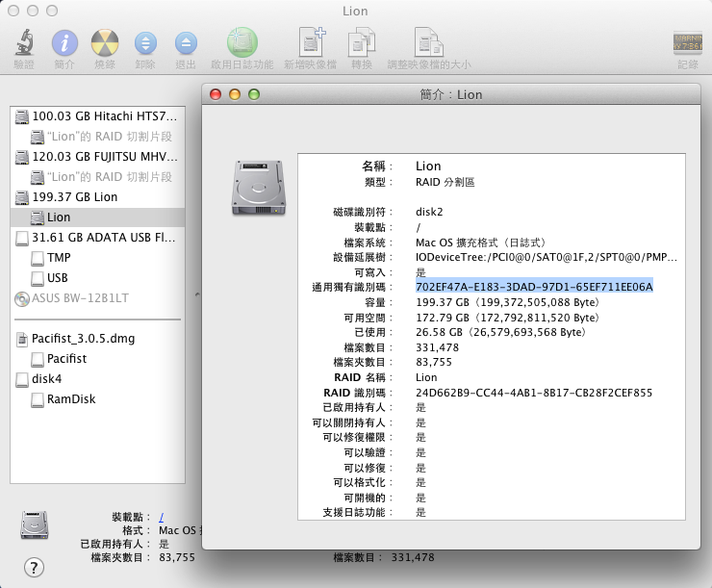712x588 pixels.
Task: Open the Log (記錄) toolbar icon
Action: pyautogui.click(x=688, y=43)
